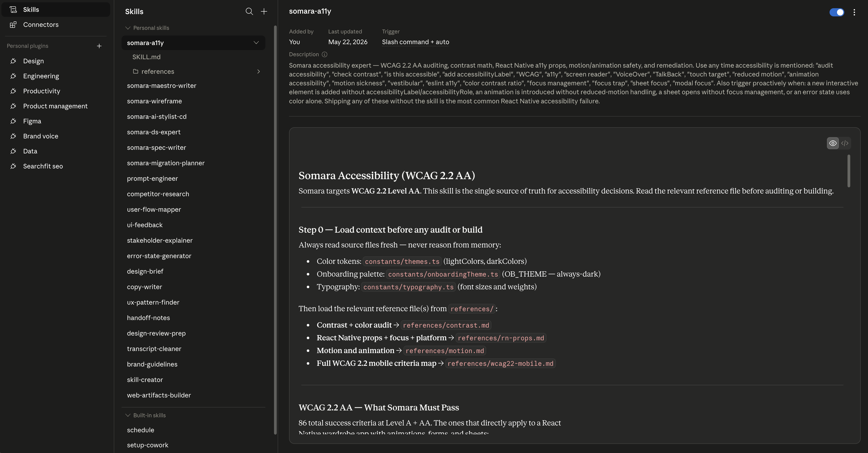
Task: Add a personal plugin with plus icon
Action: pyautogui.click(x=99, y=46)
